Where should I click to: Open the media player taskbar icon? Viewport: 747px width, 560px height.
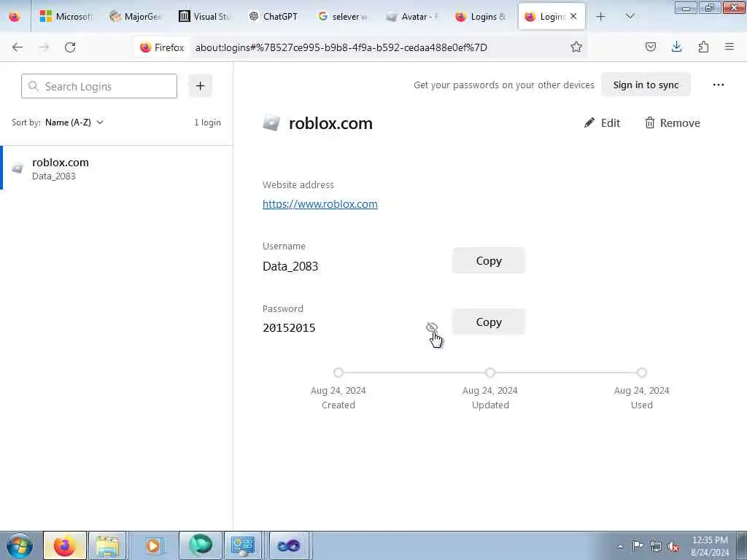(153, 545)
